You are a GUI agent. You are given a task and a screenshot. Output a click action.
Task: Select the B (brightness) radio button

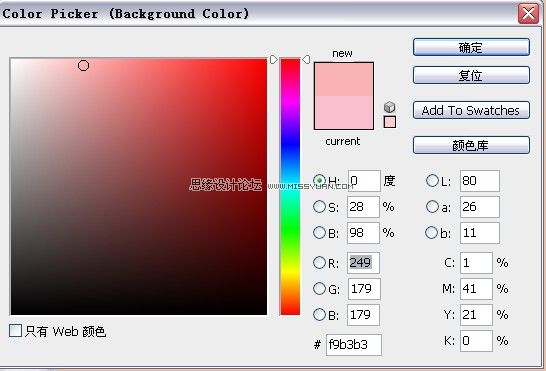(319, 232)
